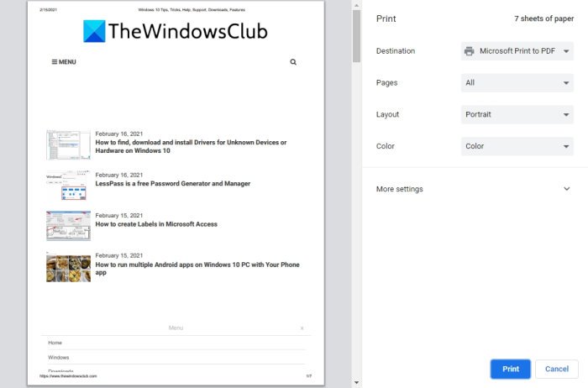Click the '7 sheets of paper' text
588x388 pixels.
(543, 18)
